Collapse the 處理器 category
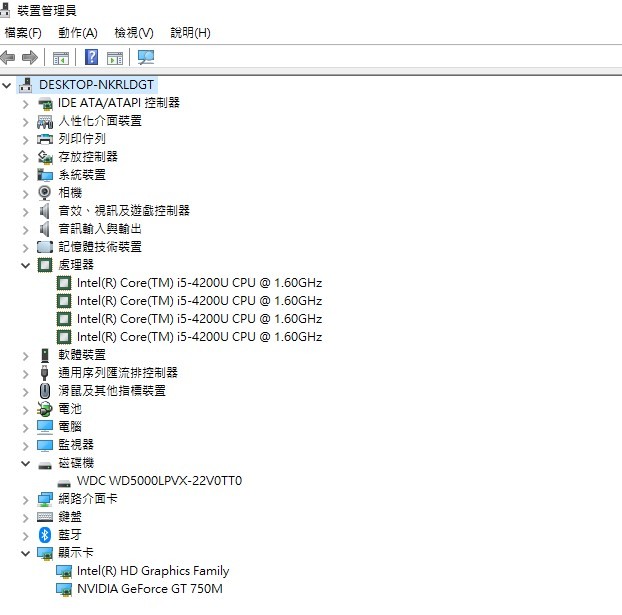Screen dimensions: 622x615 [25, 265]
